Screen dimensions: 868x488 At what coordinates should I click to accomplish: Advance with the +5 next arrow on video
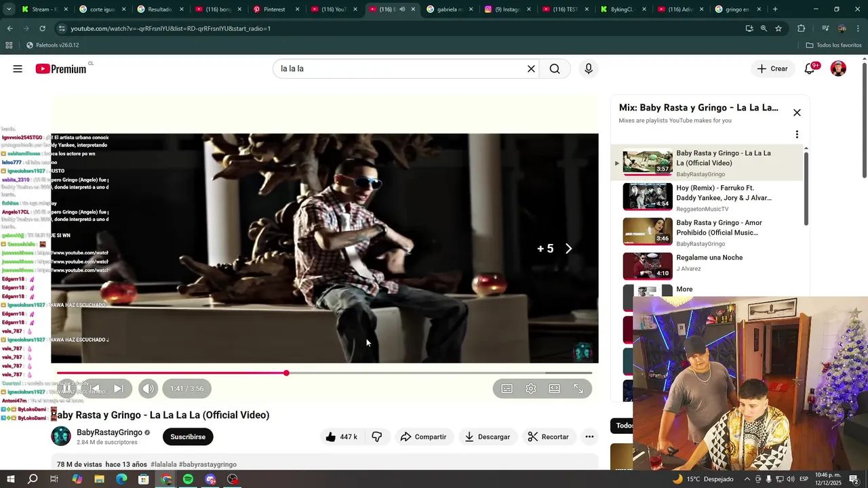pos(568,249)
